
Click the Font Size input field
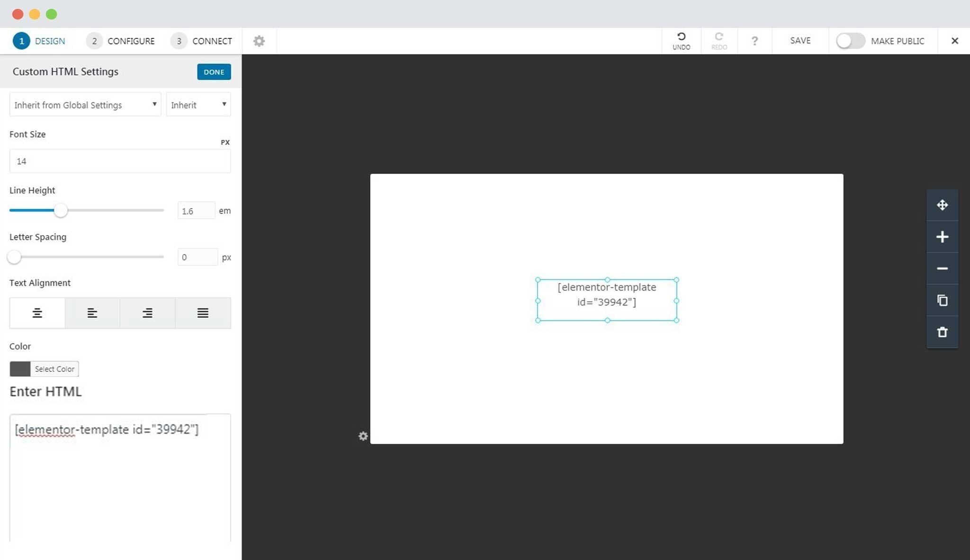(x=120, y=161)
